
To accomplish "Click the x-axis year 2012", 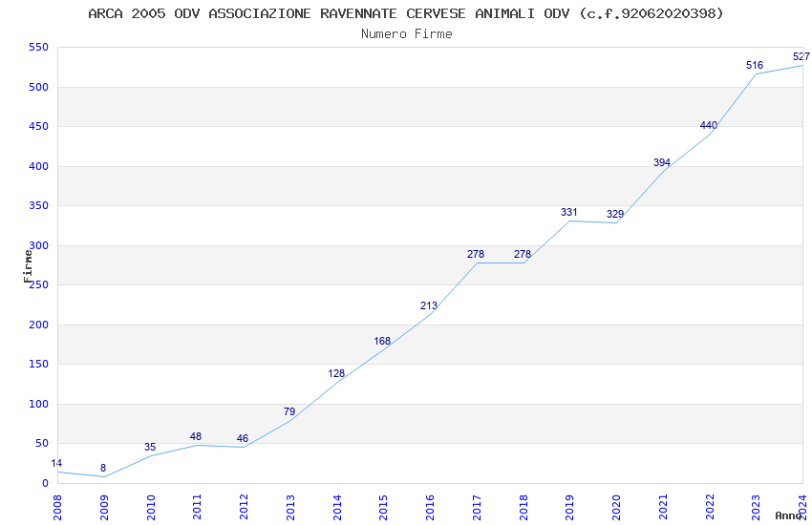I will coord(244,507).
